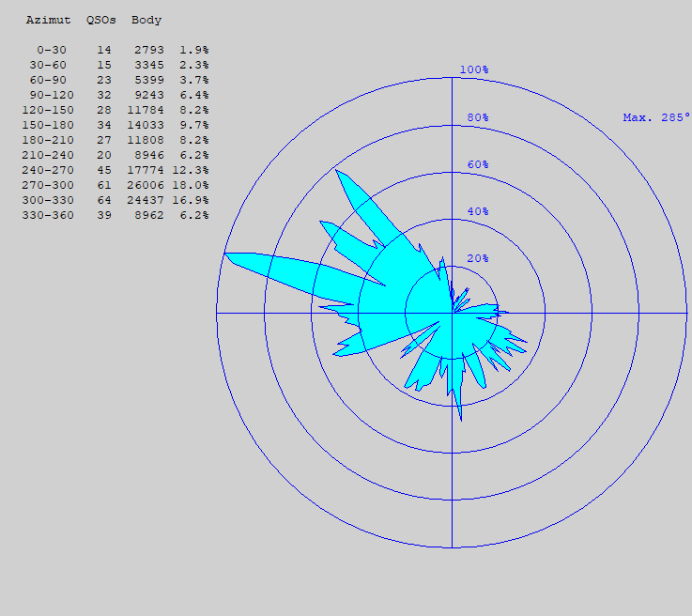This screenshot has width=692, height=616.
Task: Click the polar chart center crosshair
Action: (x=452, y=313)
